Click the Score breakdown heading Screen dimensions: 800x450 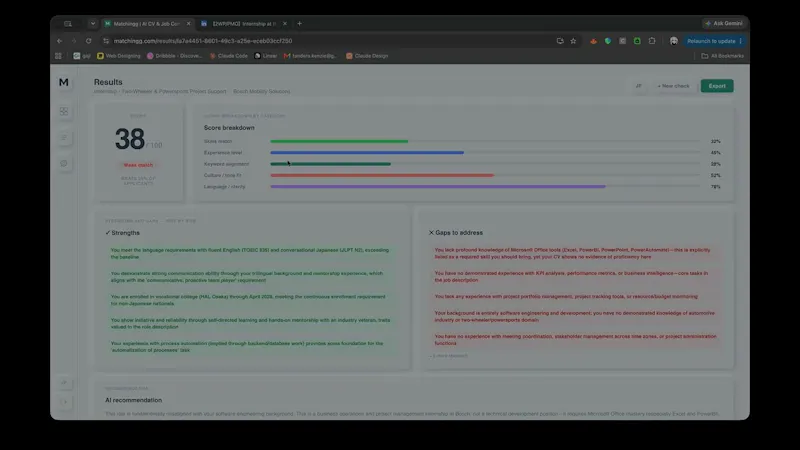(x=229, y=128)
